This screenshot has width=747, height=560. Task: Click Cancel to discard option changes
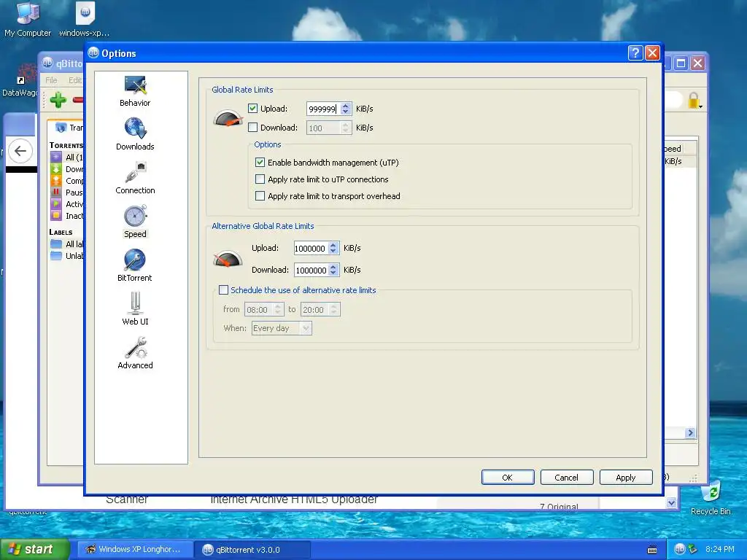566,477
